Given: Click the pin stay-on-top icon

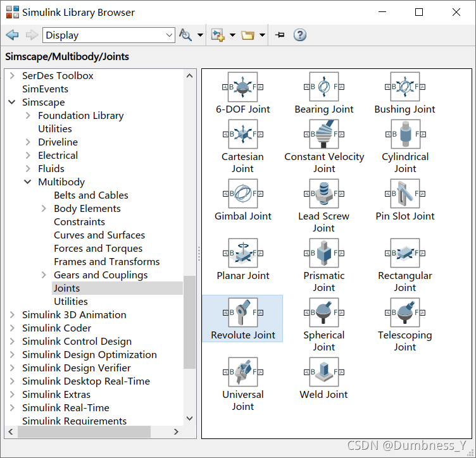Looking at the screenshot, I should tap(280, 35).
